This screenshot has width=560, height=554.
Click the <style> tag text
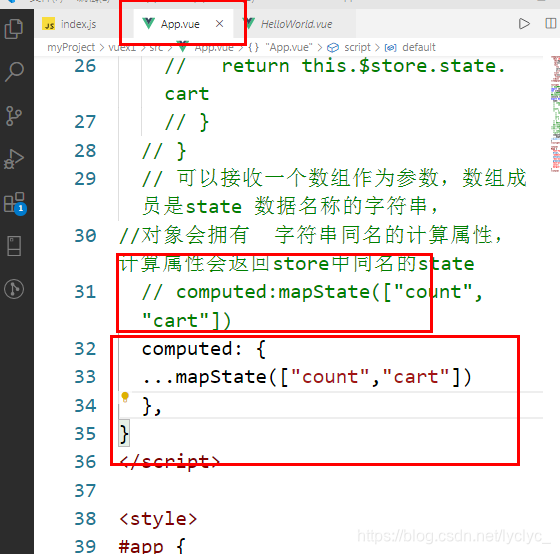pyautogui.click(x=158, y=519)
